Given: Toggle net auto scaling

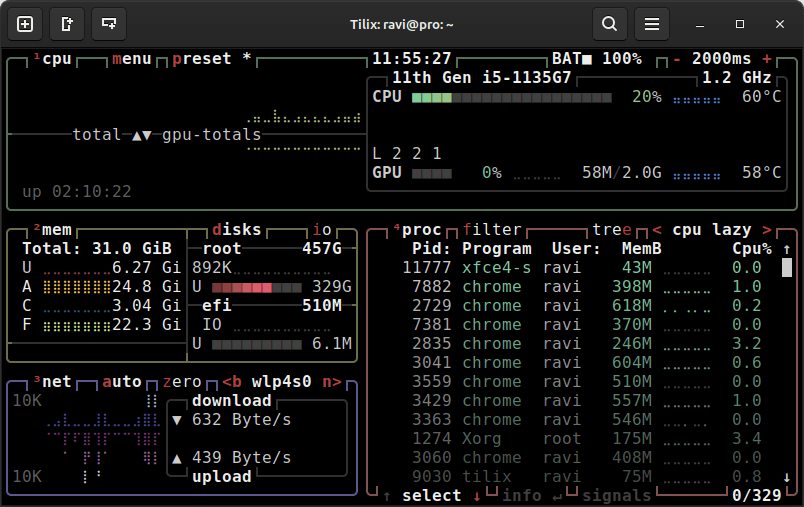Looking at the screenshot, I should pyautogui.click(x=122, y=382).
